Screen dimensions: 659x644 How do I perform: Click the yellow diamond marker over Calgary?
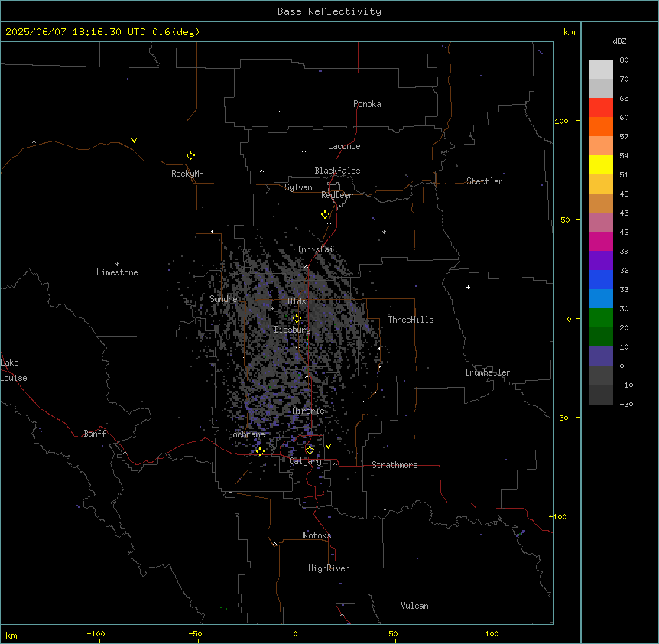(310, 450)
